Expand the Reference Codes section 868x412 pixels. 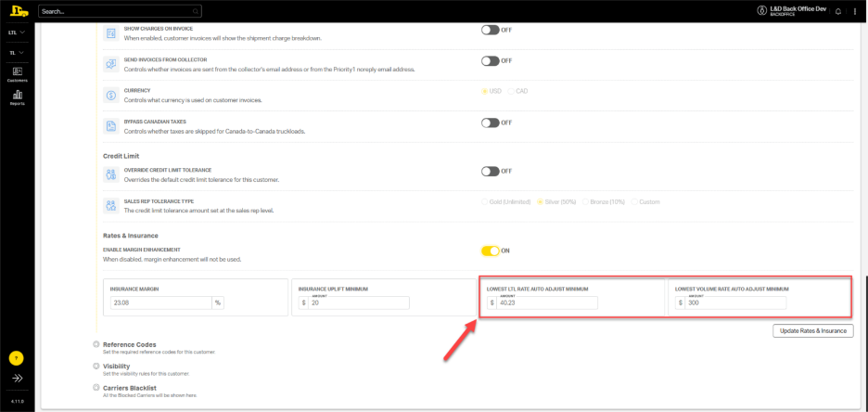pos(96,344)
